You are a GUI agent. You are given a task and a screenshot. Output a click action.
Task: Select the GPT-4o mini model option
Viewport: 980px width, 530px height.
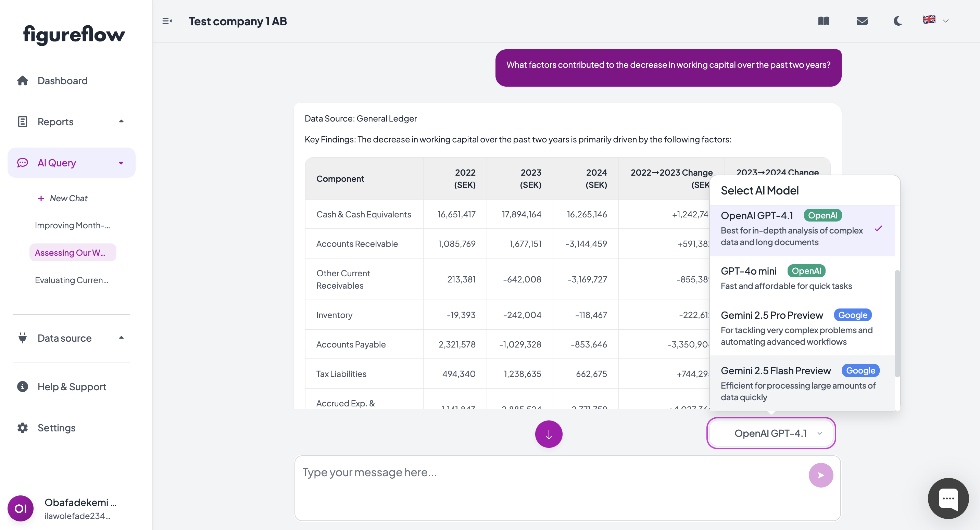point(802,277)
